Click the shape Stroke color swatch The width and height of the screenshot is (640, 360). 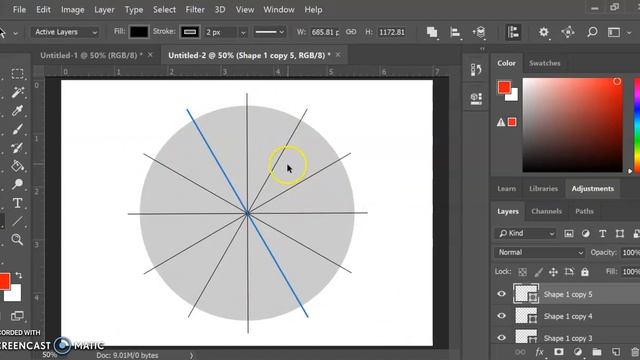click(190, 32)
